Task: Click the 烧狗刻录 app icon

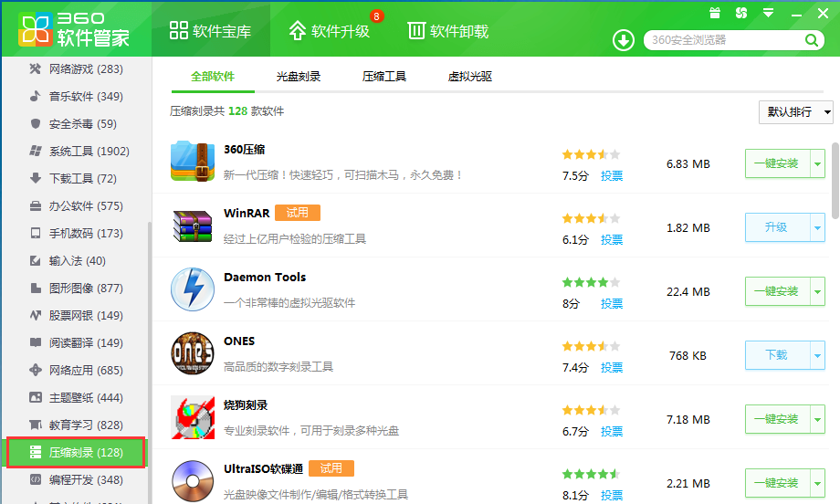Action: pos(193,417)
